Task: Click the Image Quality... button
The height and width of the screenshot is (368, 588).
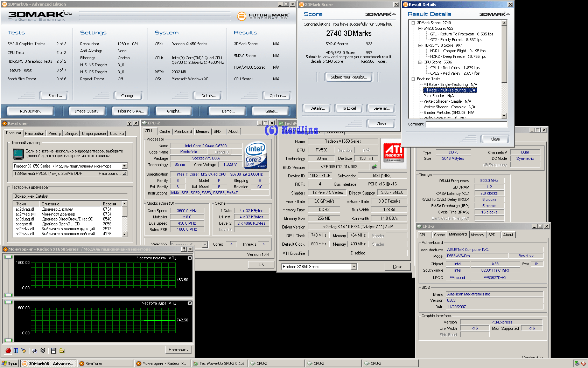Action: (x=88, y=111)
